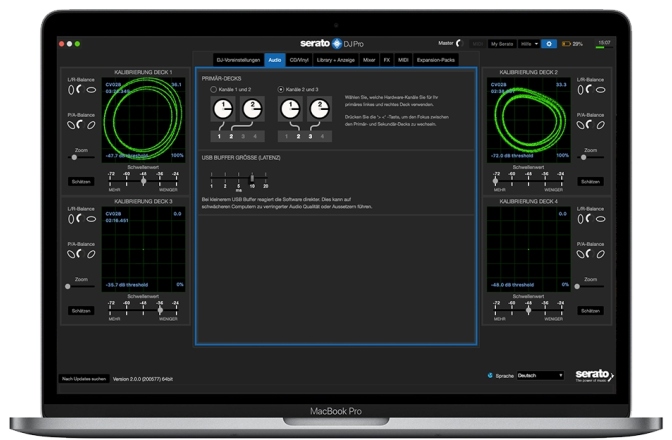
Task: Open settings via the blue gear icon
Action: coord(549,44)
